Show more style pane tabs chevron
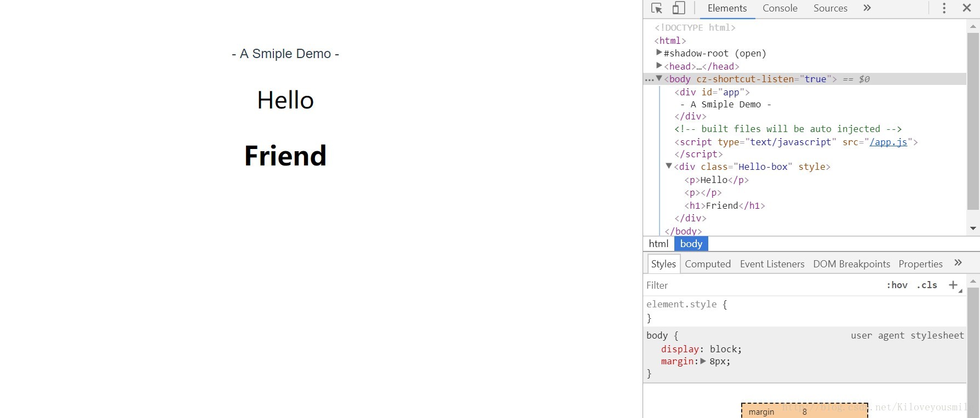Viewport: 980px width, 418px height. click(x=958, y=263)
